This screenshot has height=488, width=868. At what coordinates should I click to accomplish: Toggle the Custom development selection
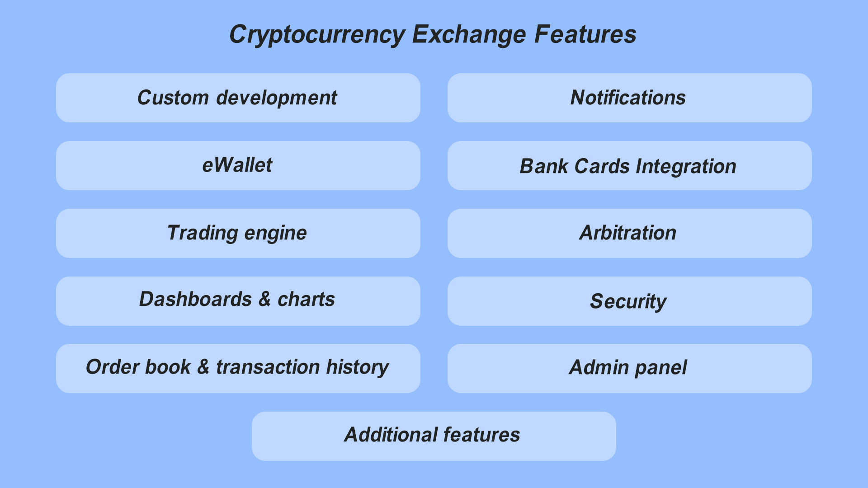(x=237, y=97)
